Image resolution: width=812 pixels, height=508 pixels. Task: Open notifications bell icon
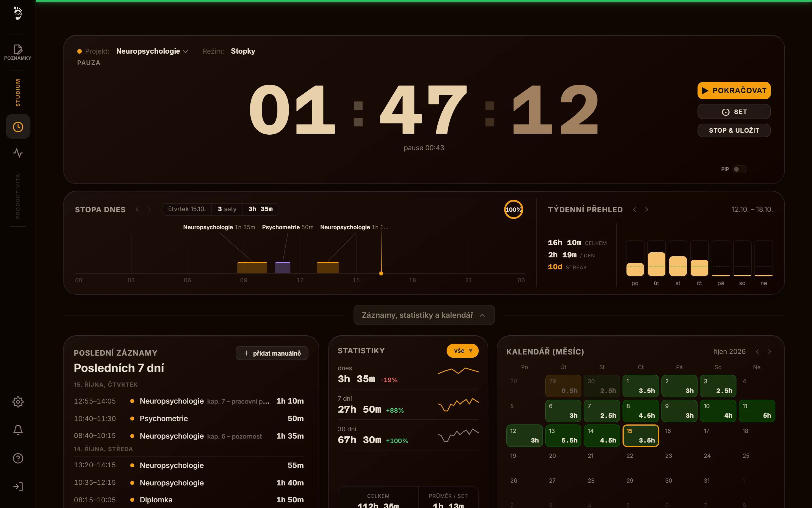pos(18,430)
